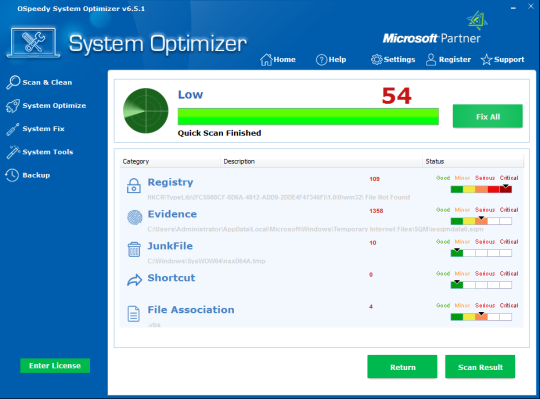Open System Tools section
The height and width of the screenshot is (399, 540).
point(40,152)
